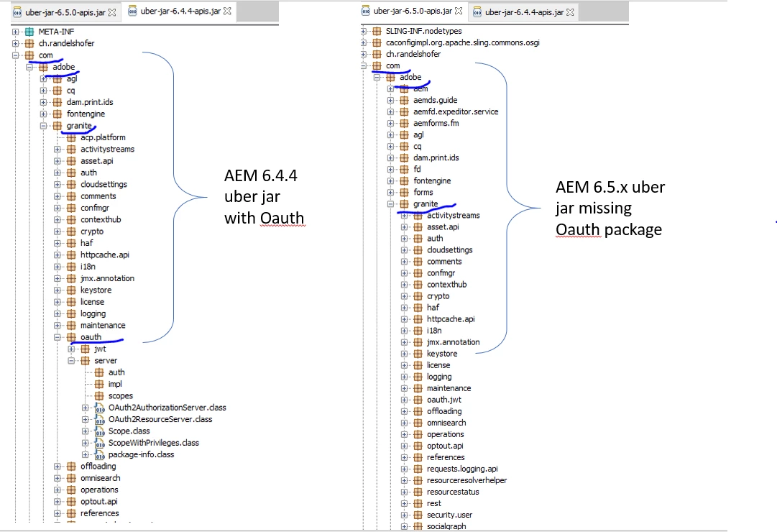Click the oauth.jwt package icon
This screenshot has height=532, width=777.
418,400
